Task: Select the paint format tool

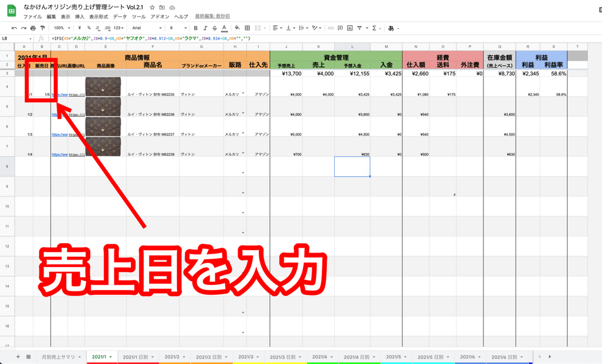Action: [x=42, y=28]
